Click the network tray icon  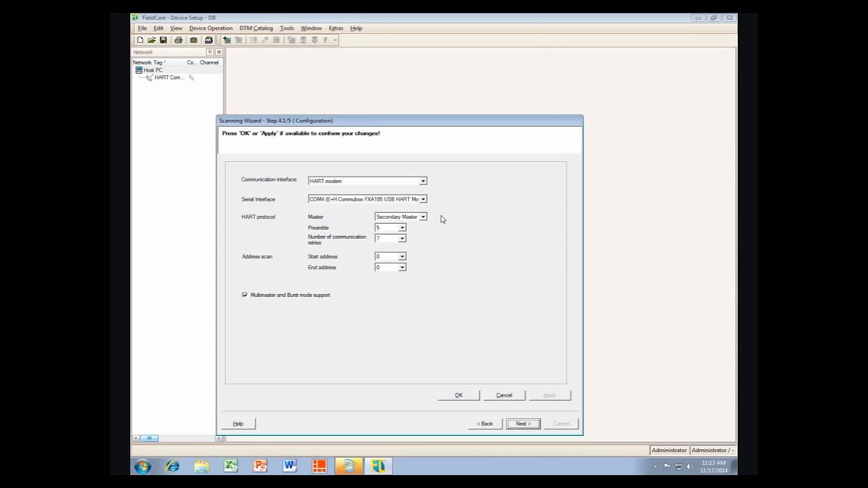click(x=678, y=466)
